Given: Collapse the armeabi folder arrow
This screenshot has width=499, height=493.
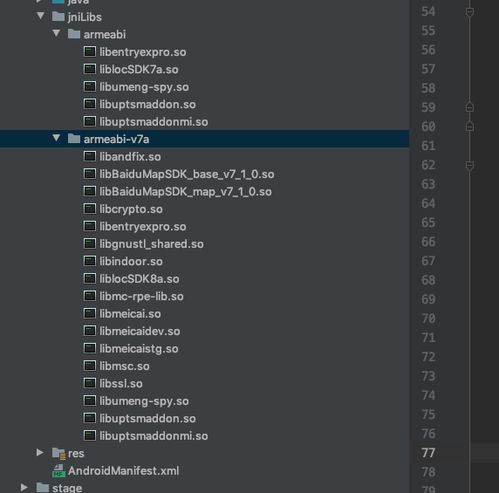Looking at the screenshot, I should pos(56,33).
